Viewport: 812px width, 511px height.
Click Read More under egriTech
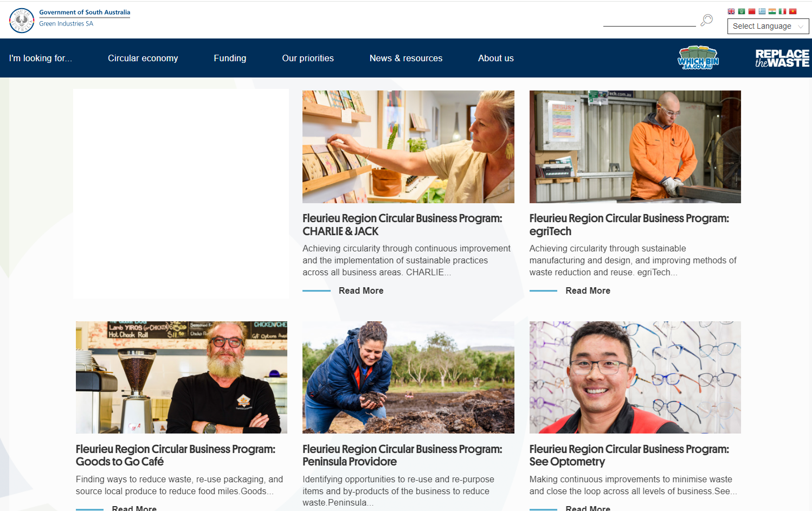click(x=588, y=290)
